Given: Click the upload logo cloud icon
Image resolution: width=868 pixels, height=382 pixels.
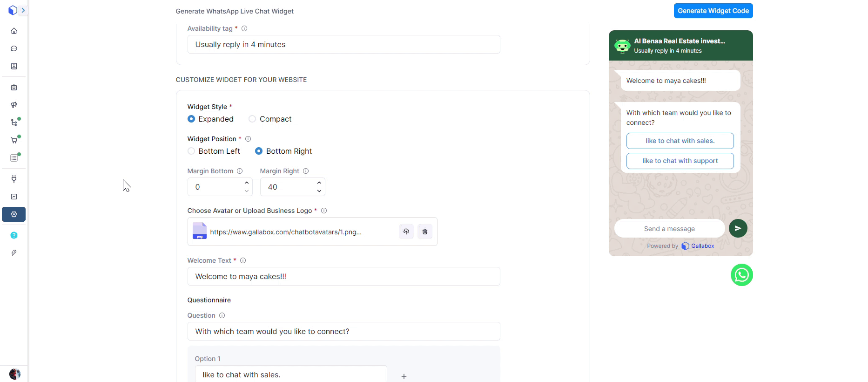Looking at the screenshot, I should pos(406,232).
